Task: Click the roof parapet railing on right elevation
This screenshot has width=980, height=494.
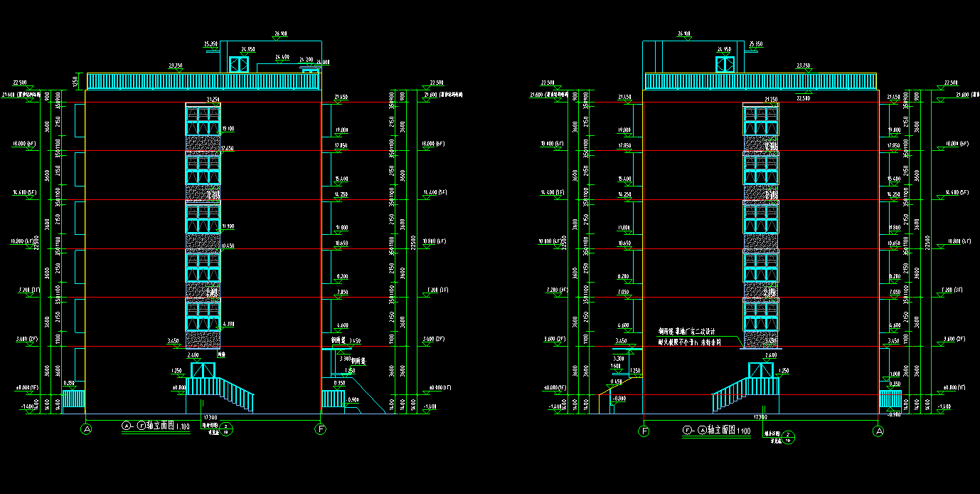Action: click(x=761, y=81)
